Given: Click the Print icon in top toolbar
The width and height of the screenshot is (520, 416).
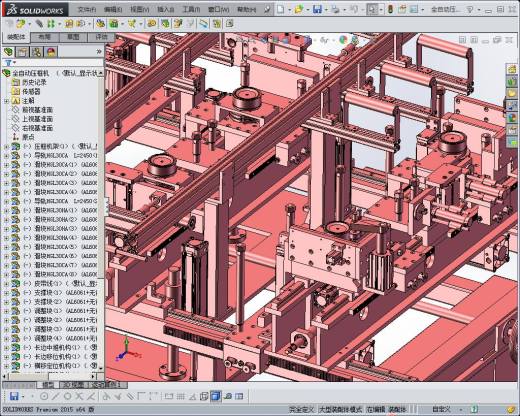Looking at the screenshot, I should point(335,9).
